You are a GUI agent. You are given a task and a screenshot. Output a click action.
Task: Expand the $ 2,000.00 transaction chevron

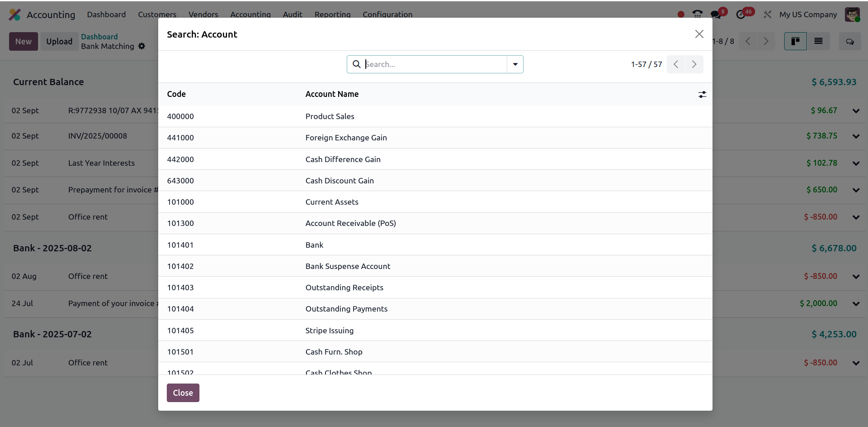point(856,304)
